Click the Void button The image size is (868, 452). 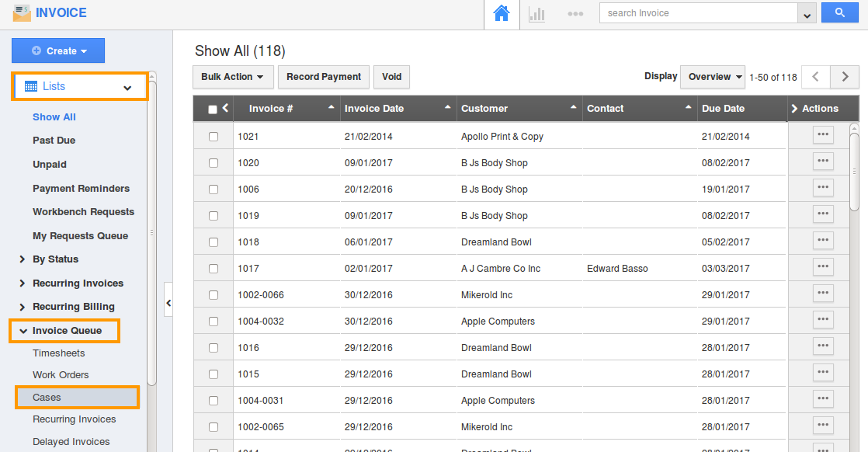pos(391,77)
